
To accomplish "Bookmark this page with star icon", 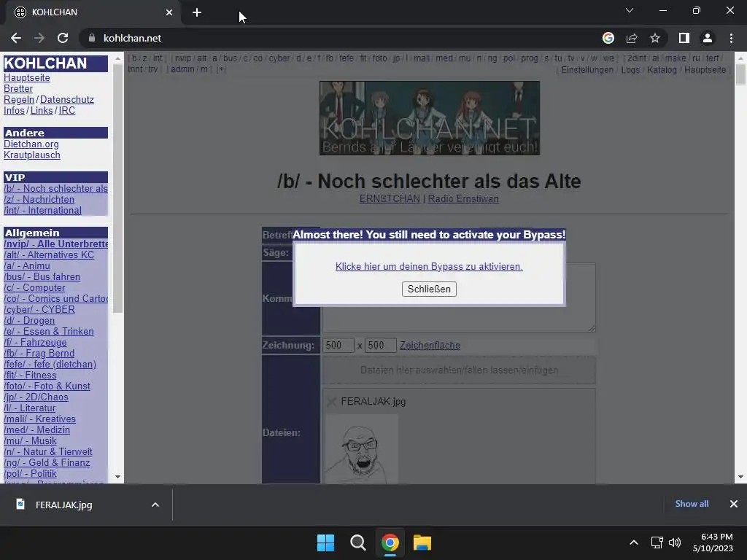I will 655,38.
